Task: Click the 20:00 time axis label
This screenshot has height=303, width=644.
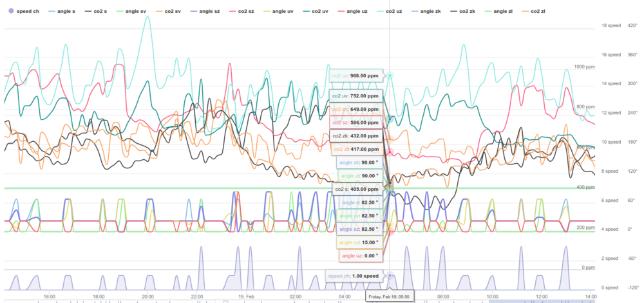Action: (148, 296)
